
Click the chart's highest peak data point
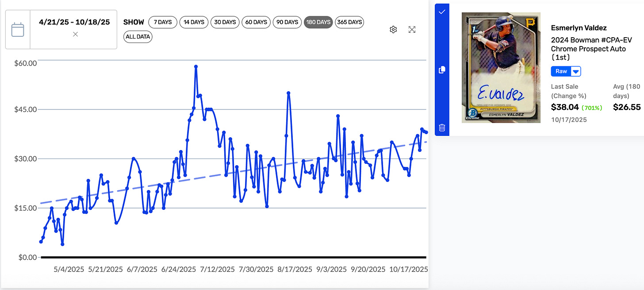click(x=196, y=66)
